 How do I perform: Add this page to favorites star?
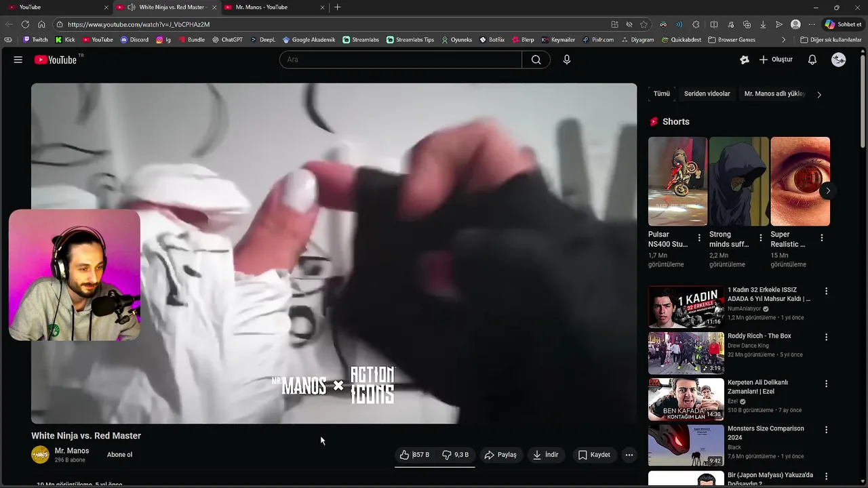click(644, 24)
